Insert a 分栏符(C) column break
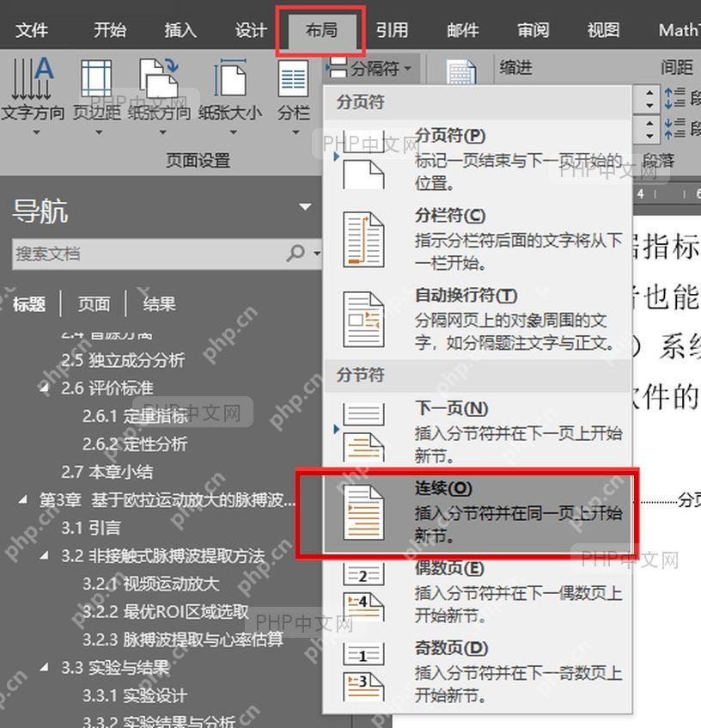The width and height of the screenshot is (701, 728). coord(478,239)
